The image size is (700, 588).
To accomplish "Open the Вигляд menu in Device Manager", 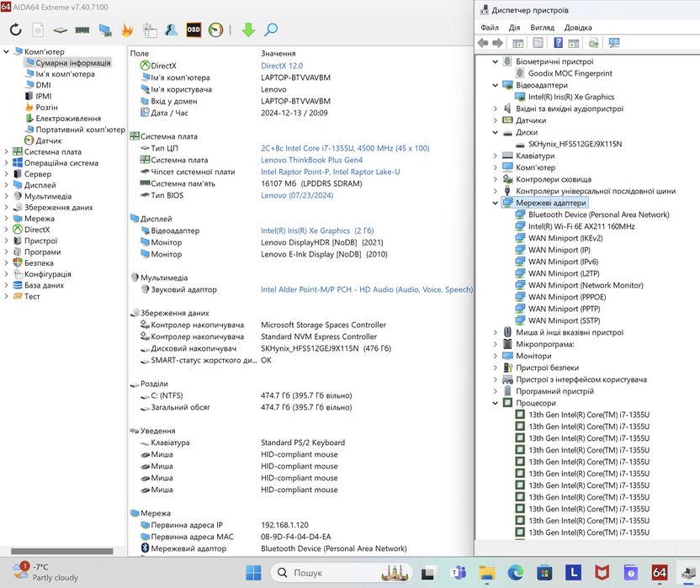I will click(x=542, y=27).
